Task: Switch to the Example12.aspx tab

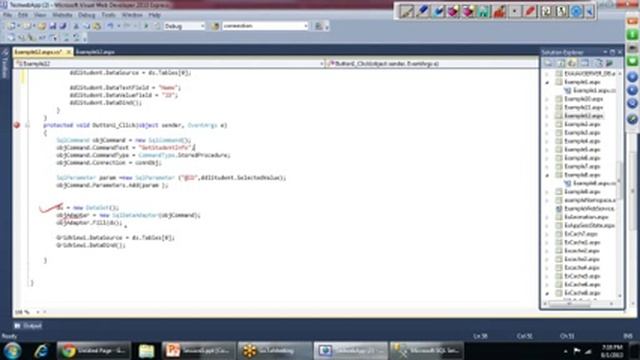Action: 95,52
